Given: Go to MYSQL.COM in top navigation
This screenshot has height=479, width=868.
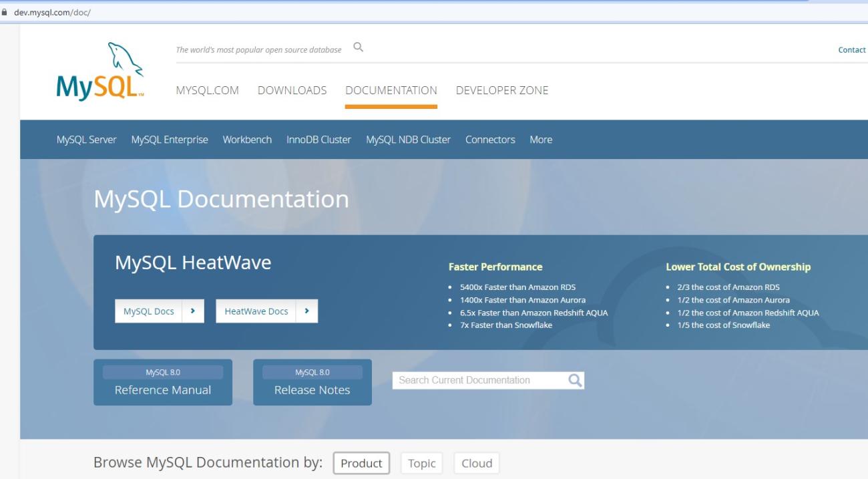Looking at the screenshot, I should (x=207, y=90).
